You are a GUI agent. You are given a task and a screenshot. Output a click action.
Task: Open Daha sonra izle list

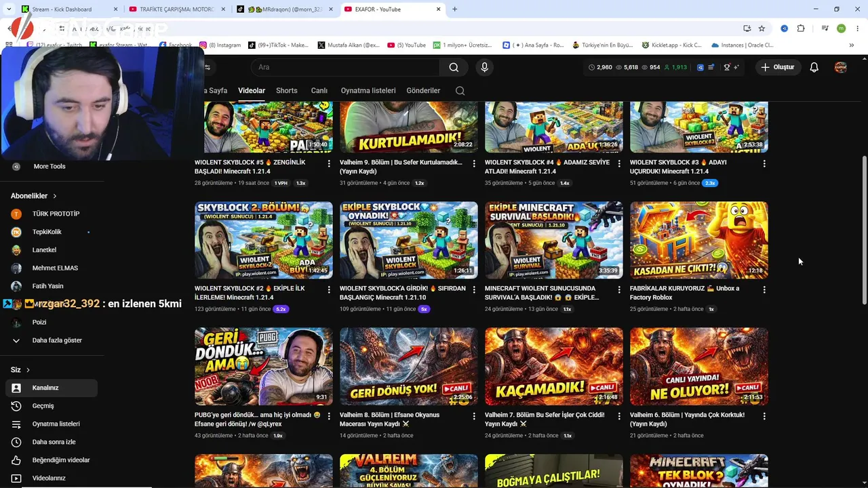[x=54, y=442]
